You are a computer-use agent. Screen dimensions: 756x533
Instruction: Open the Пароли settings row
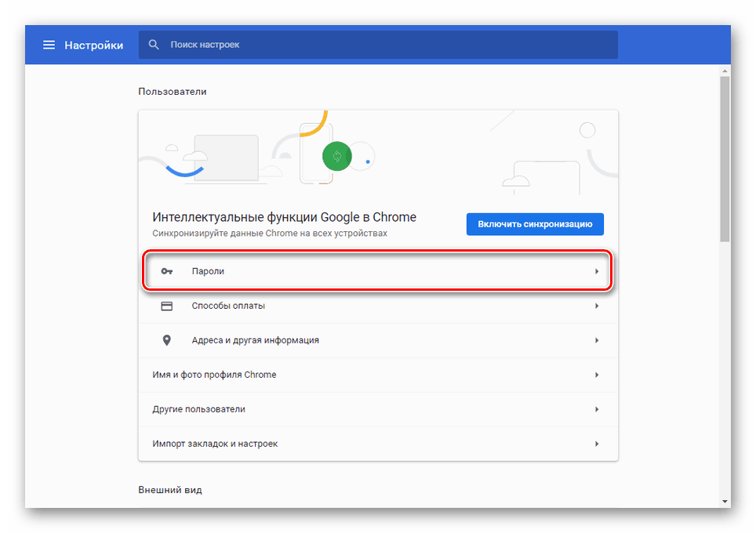tap(378, 271)
